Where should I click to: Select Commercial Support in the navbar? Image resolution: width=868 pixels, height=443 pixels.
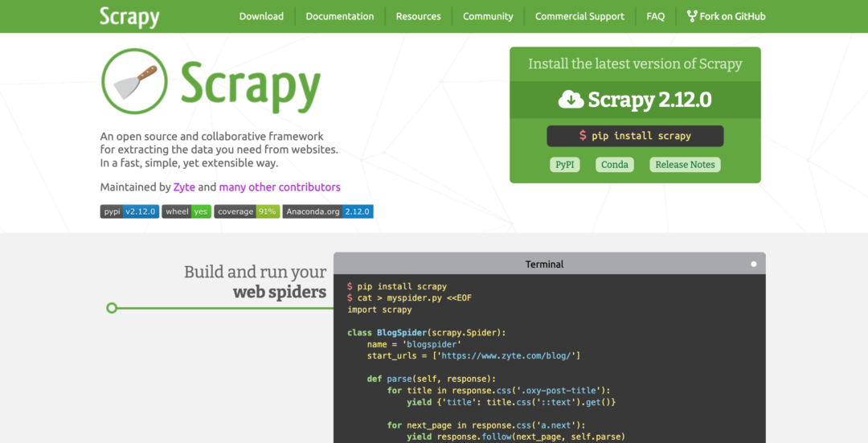coord(579,16)
